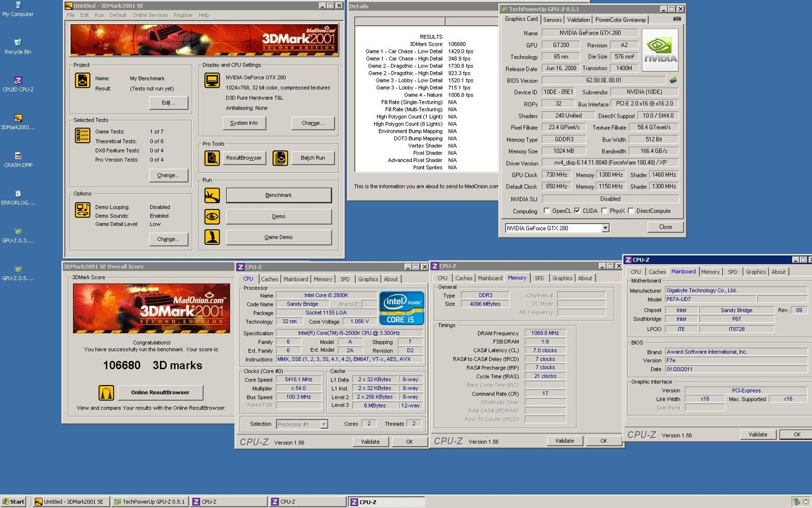Image resolution: width=812 pixels, height=508 pixels.
Task: Toggle the DirectCompute checkbox in GPU-Z
Action: [x=631, y=211]
